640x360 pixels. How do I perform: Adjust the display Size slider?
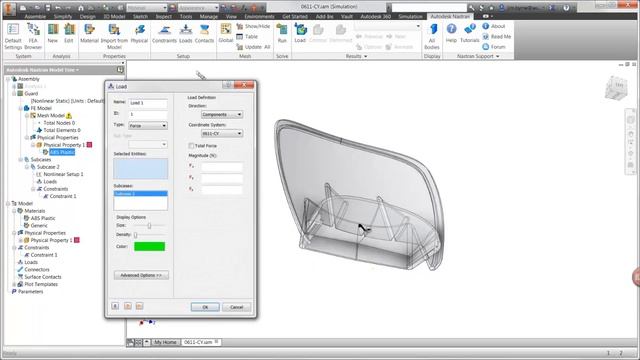point(149,225)
